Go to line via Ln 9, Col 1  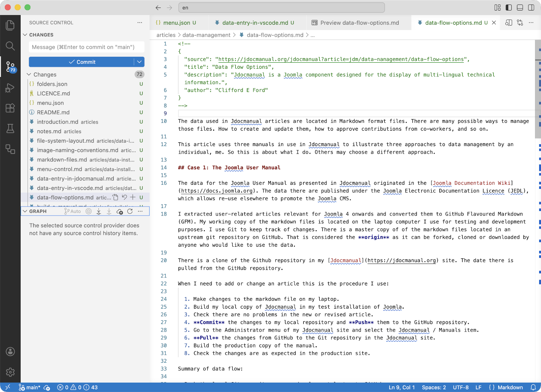point(402,387)
